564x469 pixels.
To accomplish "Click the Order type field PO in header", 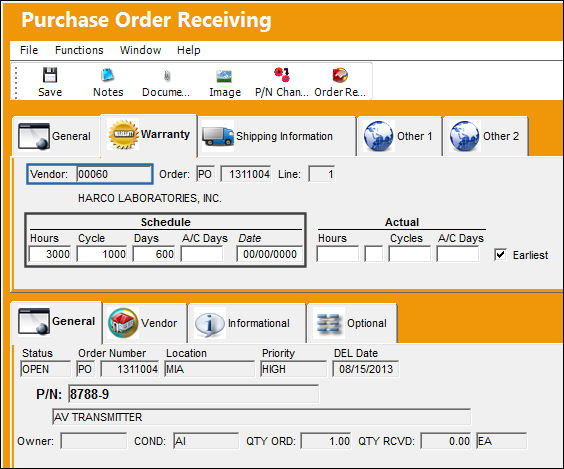I will click(205, 174).
